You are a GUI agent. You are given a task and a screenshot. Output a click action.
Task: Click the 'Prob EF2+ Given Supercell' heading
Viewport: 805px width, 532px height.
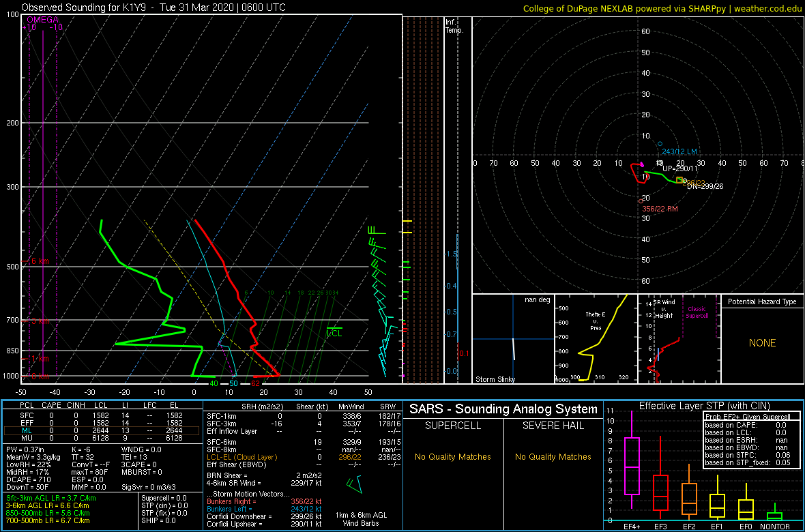tap(747, 417)
